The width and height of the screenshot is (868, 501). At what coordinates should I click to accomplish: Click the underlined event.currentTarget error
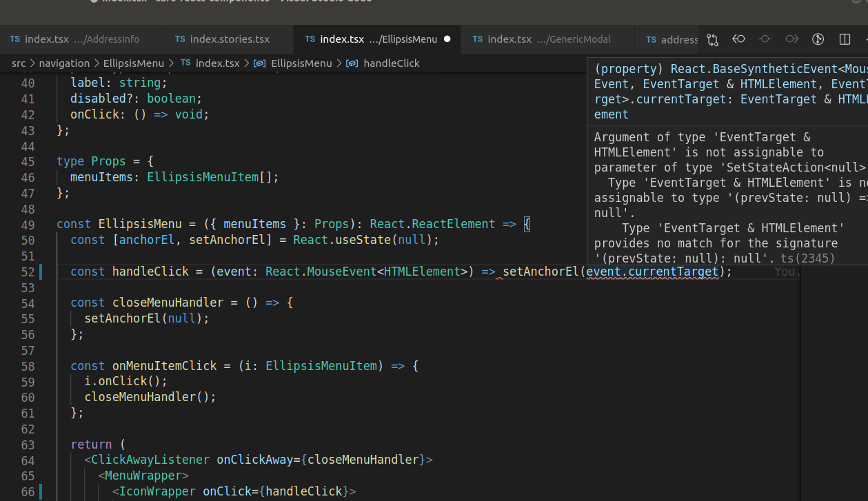pyautogui.click(x=652, y=272)
